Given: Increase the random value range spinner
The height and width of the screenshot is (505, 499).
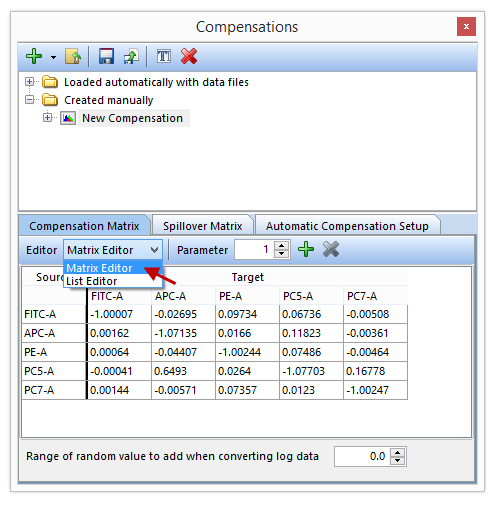Looking at the screenshot, I should [x=398, y=452].
